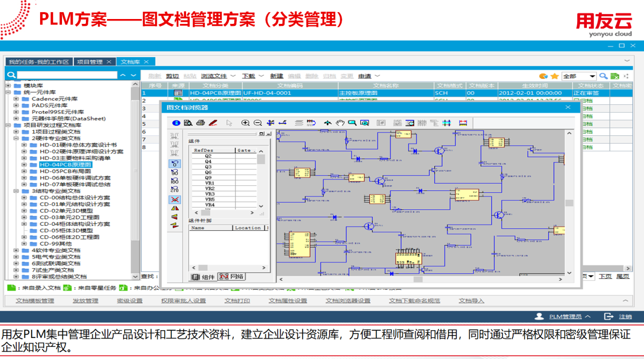Viewport: 644px width, 359px height.
Task: Click the schematic view horizontal scrollbar thumb
Action: click(x=418, y=279)
